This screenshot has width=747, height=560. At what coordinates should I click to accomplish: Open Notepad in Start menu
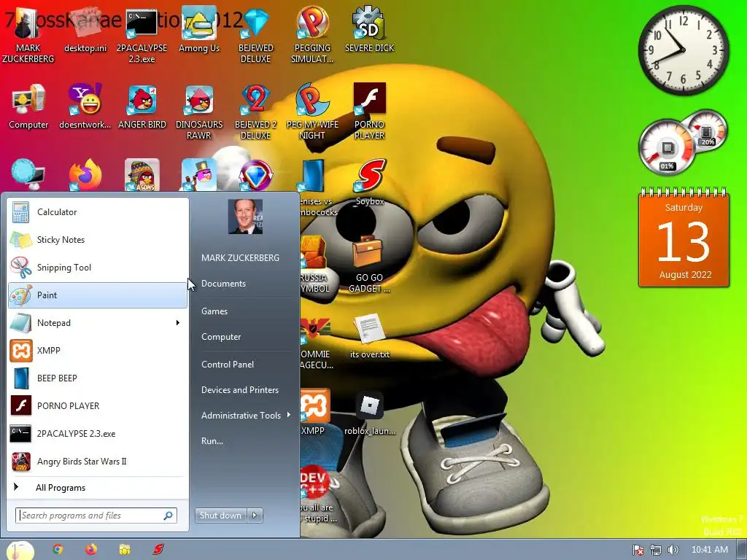(98, 323)
